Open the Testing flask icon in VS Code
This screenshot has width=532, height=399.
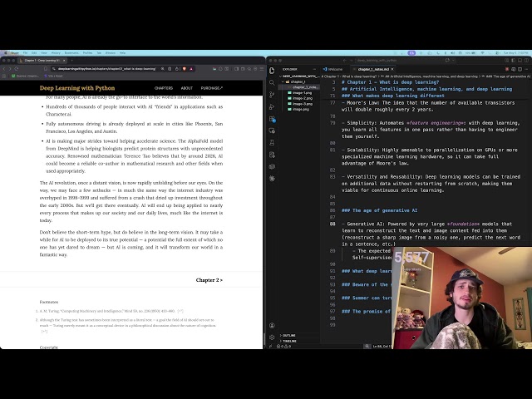coord(272,142)
